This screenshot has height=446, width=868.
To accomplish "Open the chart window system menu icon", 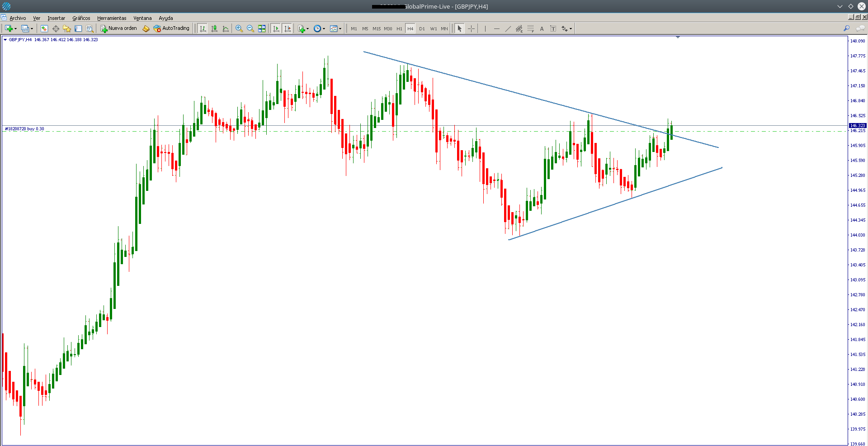I will [4, 18].
